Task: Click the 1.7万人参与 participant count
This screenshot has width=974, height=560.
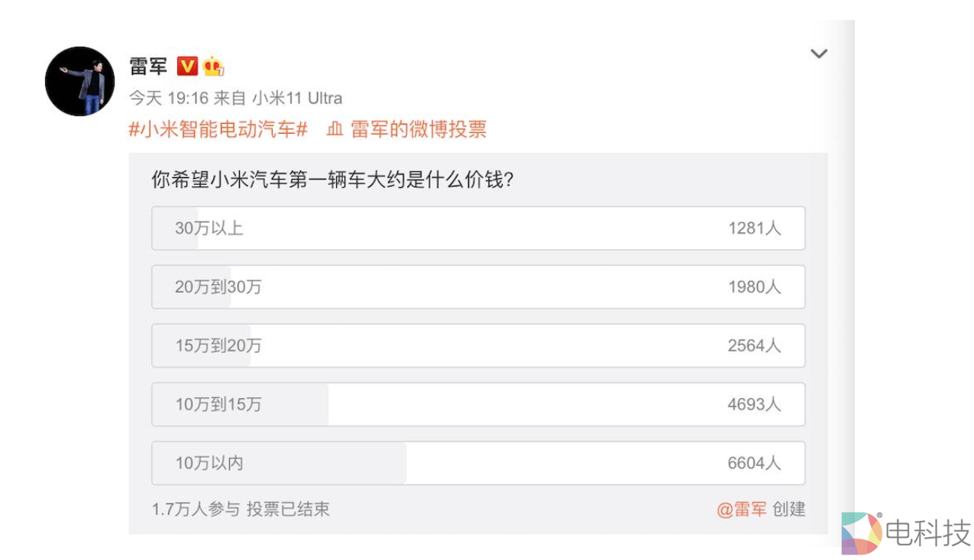Action: [196, 510]
